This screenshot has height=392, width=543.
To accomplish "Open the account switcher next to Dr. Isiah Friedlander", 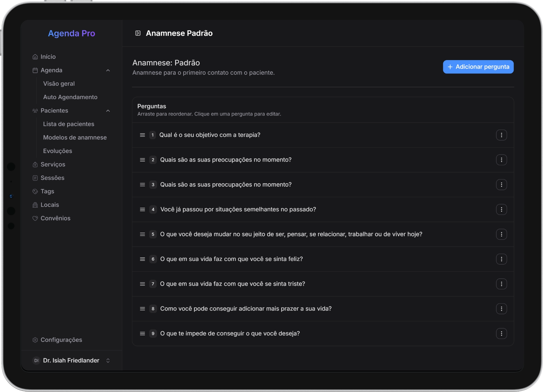I will point(108,360).
